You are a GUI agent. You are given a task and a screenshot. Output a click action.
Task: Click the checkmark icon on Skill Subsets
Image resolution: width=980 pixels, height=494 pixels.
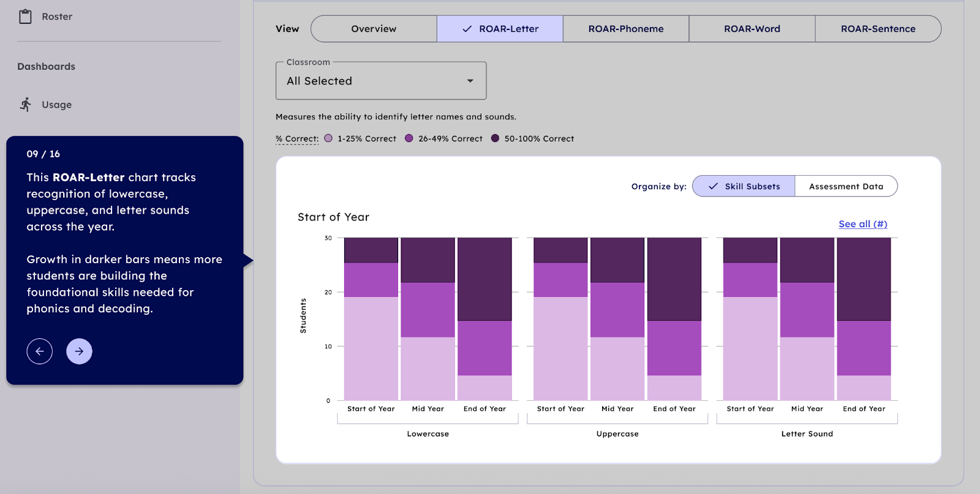[713, 186]
